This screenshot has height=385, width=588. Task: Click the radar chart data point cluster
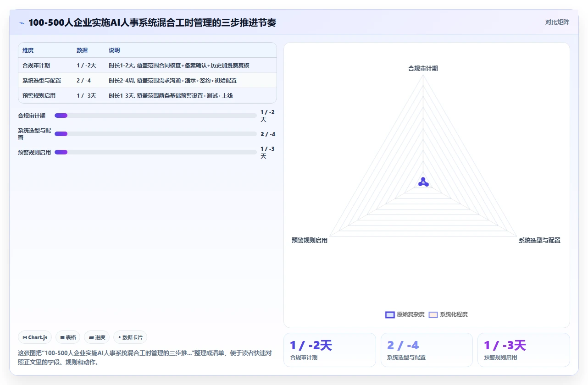(x=423, y=182)
